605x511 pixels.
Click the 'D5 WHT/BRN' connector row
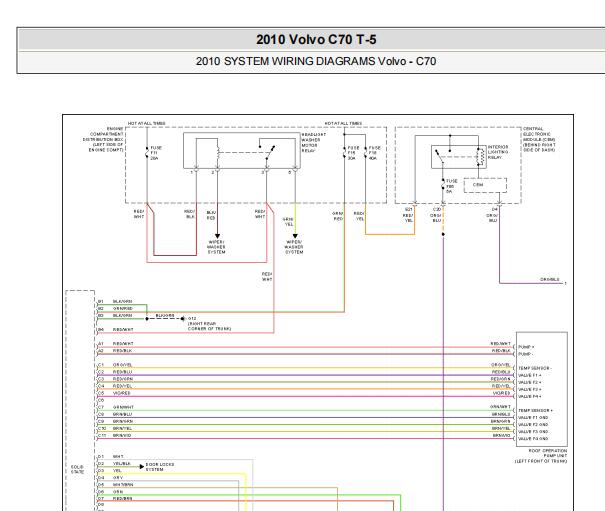point(115,485)
